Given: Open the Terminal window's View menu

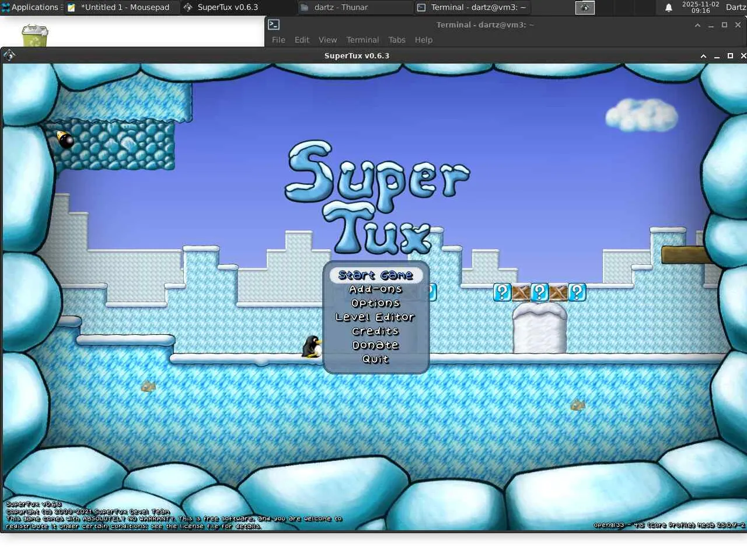Looking at the screenshot, I should (x=327, y=40).
